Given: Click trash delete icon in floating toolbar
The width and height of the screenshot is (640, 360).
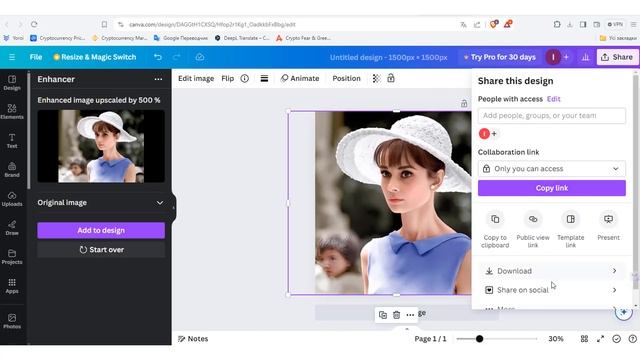Looking at the screenshot, I should click(x=396, y=315).
